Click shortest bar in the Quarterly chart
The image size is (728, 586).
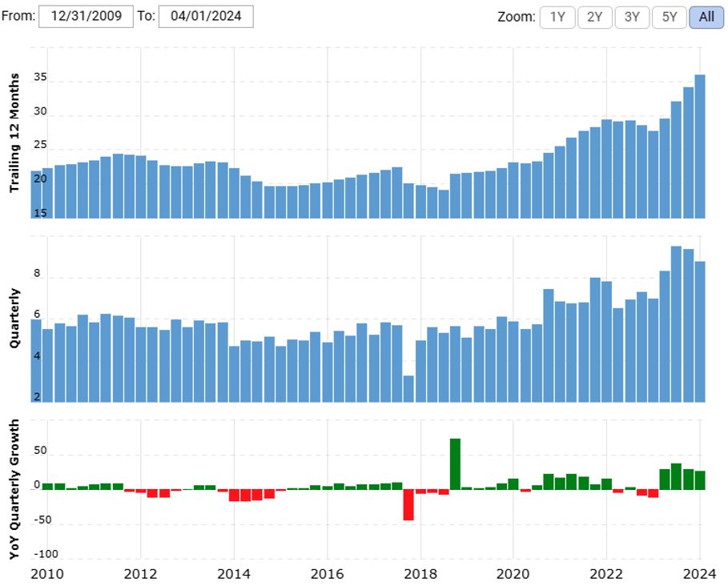click(x=408, y=388)
